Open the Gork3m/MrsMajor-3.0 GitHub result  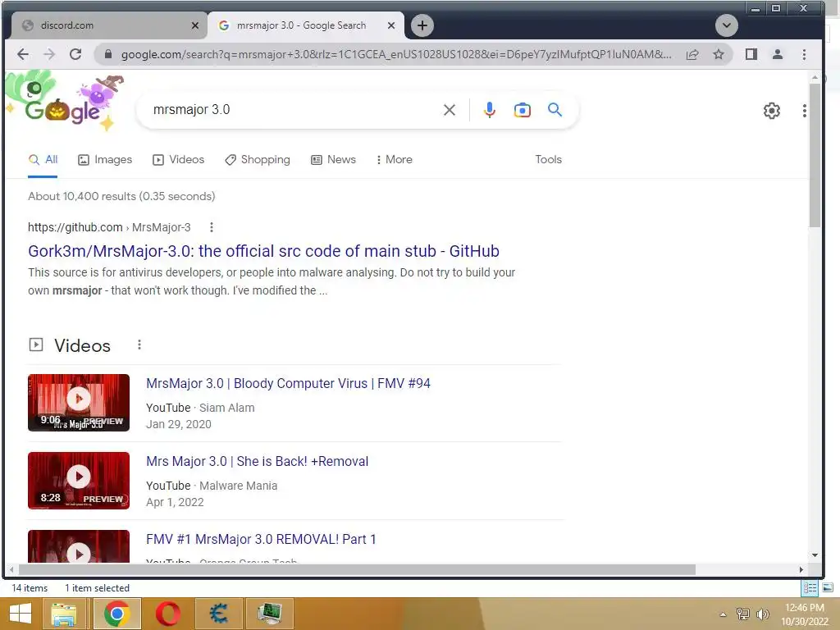[x=263, y=251]
